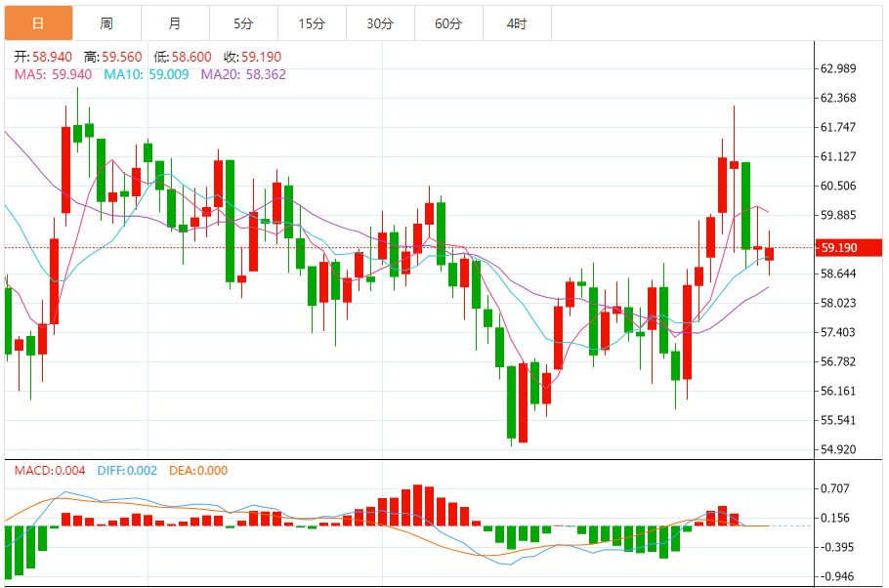Image resolution: width=889 pixels, height=588 pixels.
Task: Click the 61.747 price axis label
Action: point(838,127)
